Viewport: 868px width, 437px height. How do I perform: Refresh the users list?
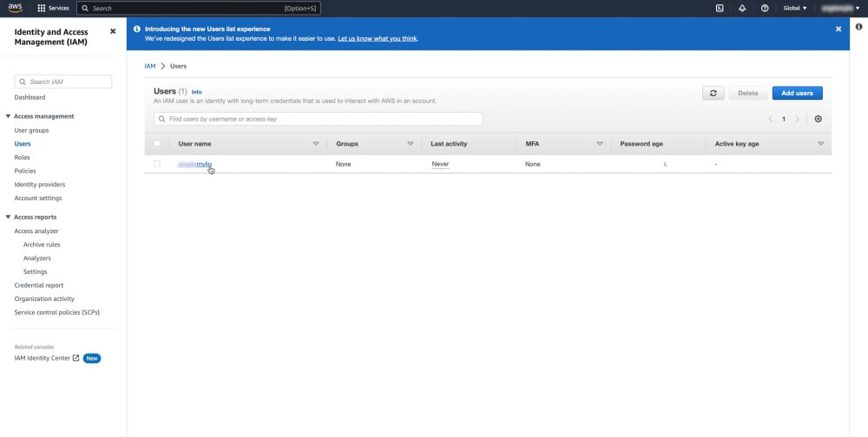[713, 93]
